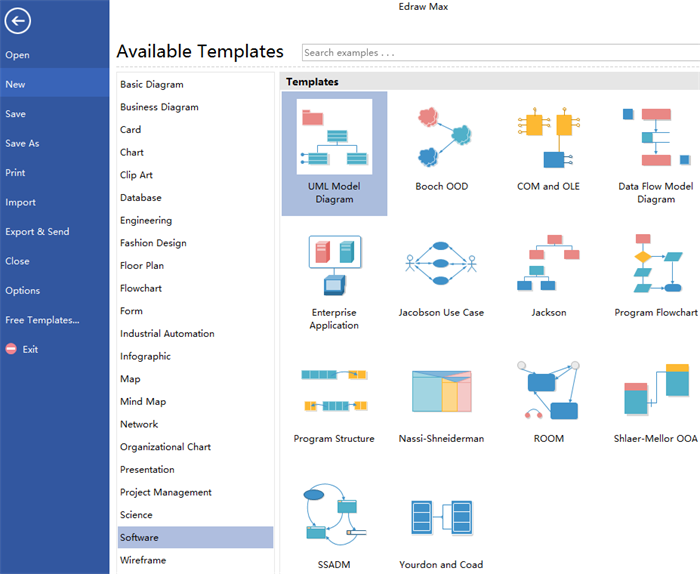Click the red Exit icon
Image resolution: width=700 pixels, height=574 pixels.
tap(11, 349)
